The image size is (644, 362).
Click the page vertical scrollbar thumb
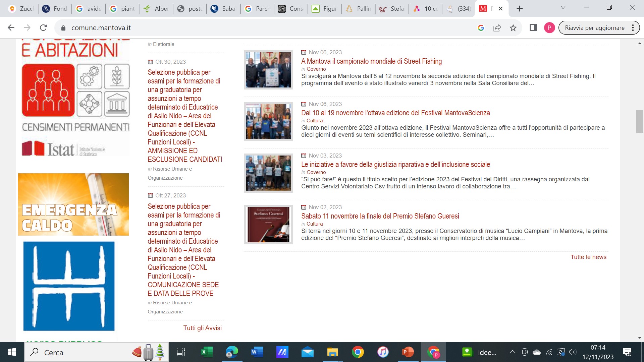(640, 121)
